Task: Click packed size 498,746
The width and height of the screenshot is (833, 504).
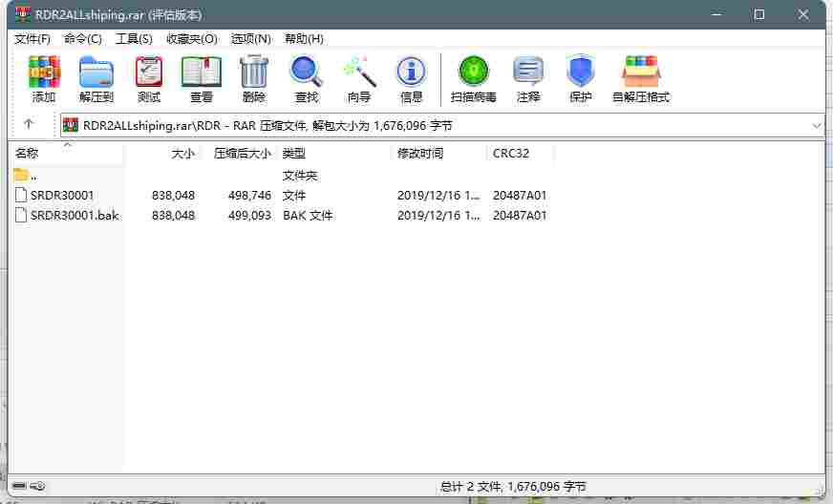Action: pos(249,196)
